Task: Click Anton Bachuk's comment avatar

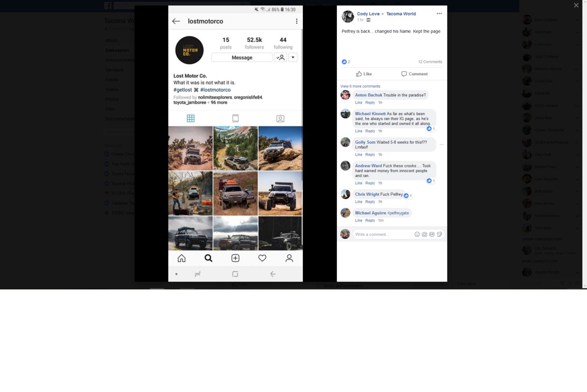Action: (x=346, y=95)
